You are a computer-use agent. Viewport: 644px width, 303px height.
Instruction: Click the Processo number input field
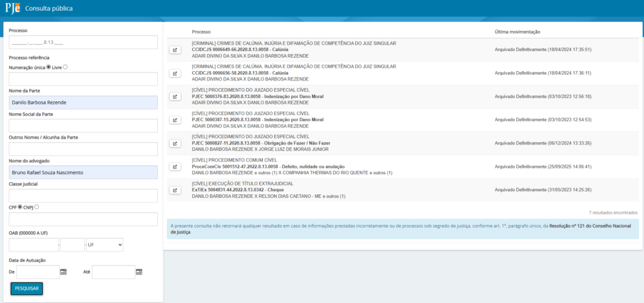click(84, 42)
